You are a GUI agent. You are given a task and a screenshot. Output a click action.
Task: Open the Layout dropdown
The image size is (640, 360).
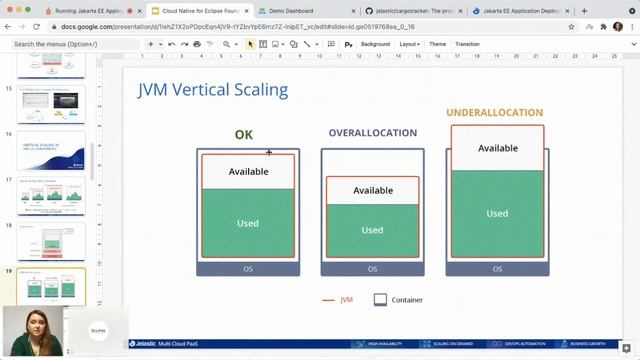tap(409, 44)
